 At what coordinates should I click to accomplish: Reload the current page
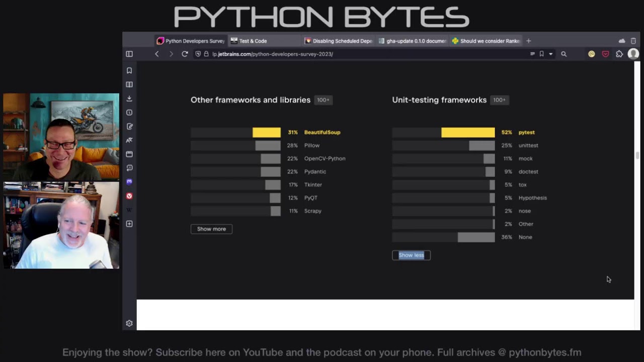(x=185, y=54)
